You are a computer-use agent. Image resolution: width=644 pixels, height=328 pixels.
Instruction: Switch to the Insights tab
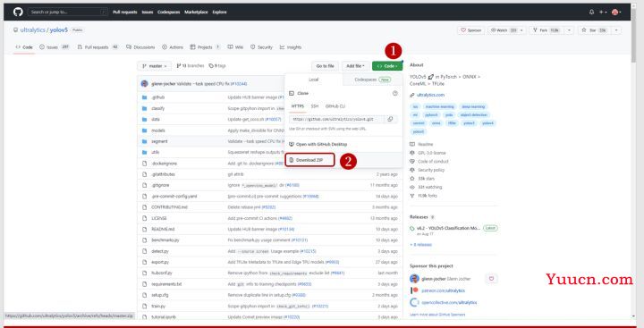coord(291,47)
